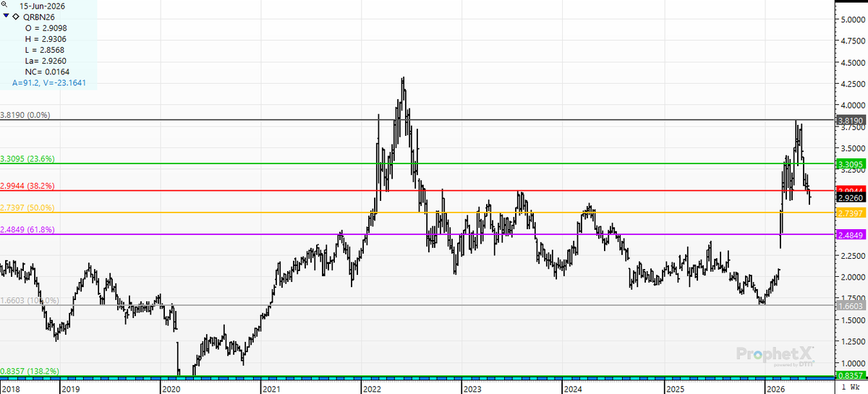The height and width of the screenshot is (394, 868).
Task: Click the 2026 label on time axis
Action: tap(775, 388)
